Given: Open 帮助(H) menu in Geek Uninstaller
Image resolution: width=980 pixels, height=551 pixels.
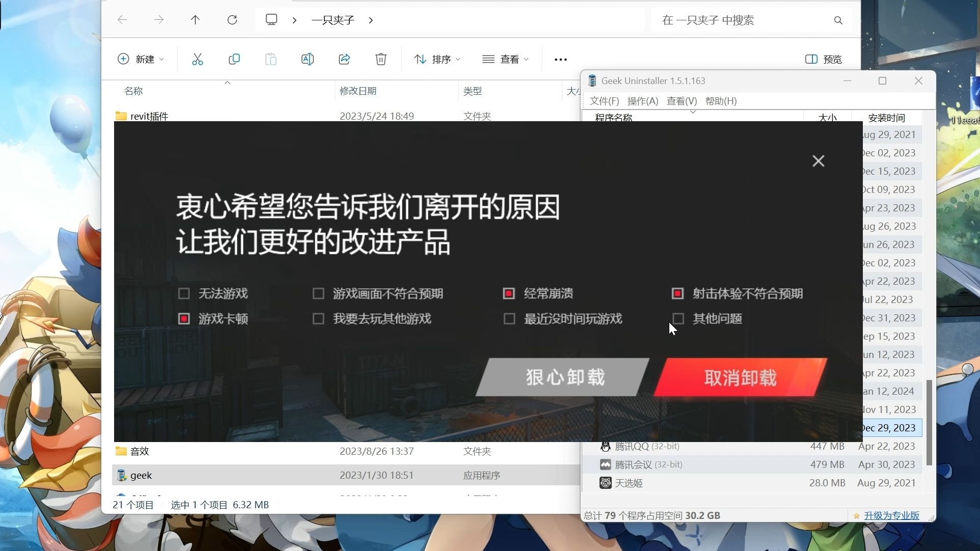Looking at the screenshot, I should 721,101.
